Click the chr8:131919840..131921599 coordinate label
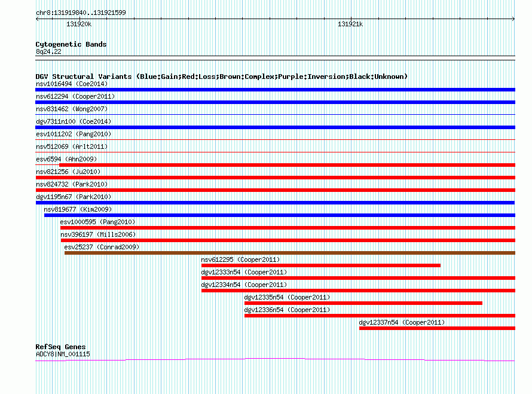 pos(81,13)
